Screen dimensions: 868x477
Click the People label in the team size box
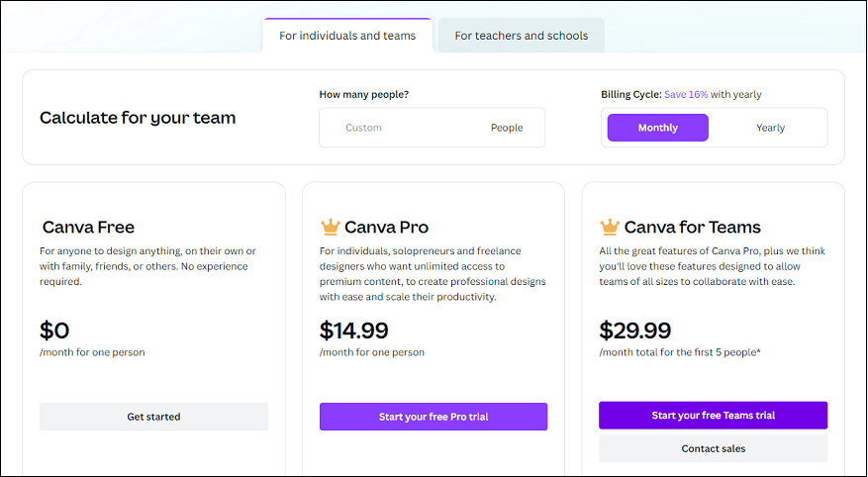(507, 128)
